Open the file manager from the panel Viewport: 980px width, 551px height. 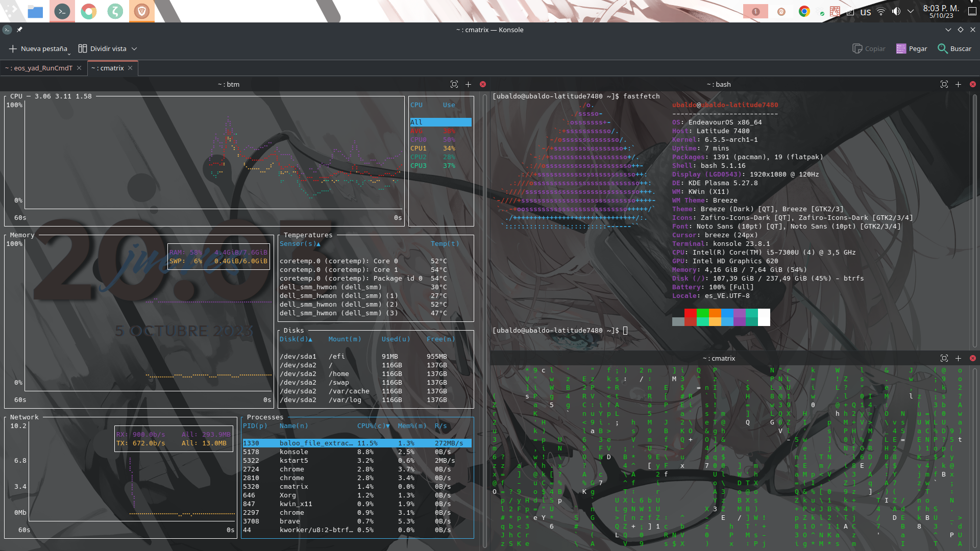[35, 11]
